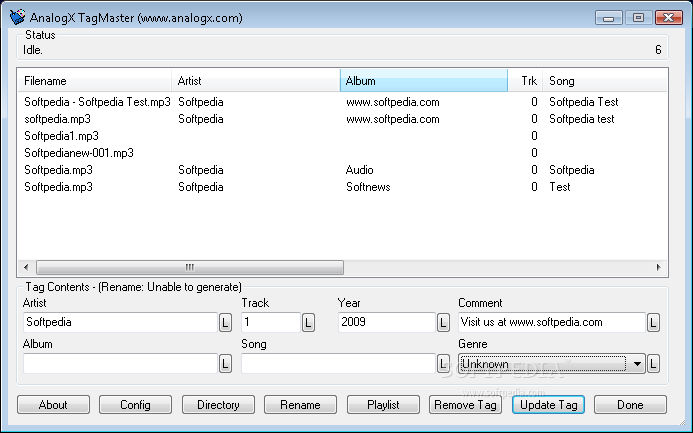693x433 pixels.
Task: Focus the Comment input field
Action: 552,322
